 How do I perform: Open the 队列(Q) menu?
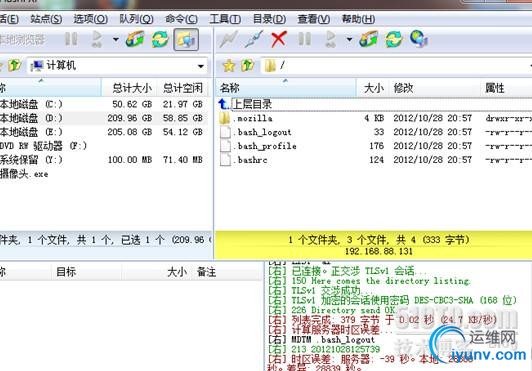pyautogui.click(x=136, y=19)
